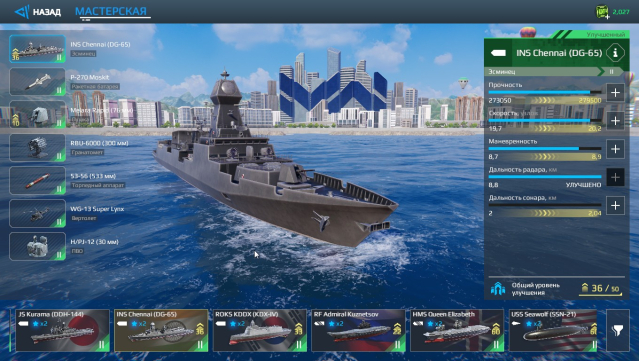Select the RBU-6000 grenade launcher slot
Screen dimensions: 639x361
pos(37,148)
